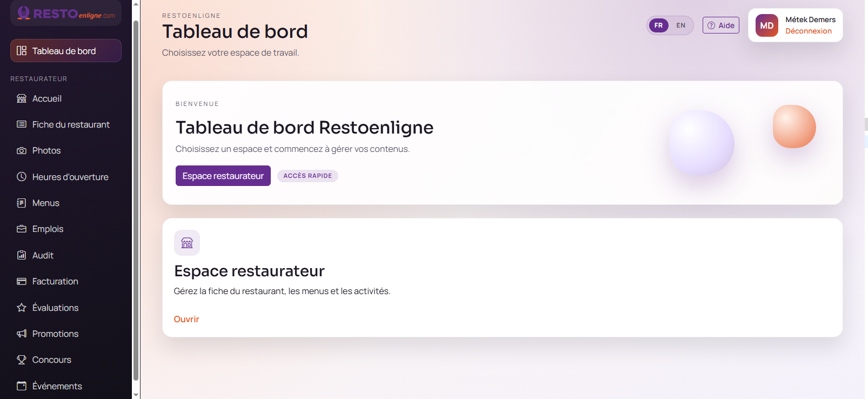Keep FR as the active language
868x399 pixels.
pos(658,25)
